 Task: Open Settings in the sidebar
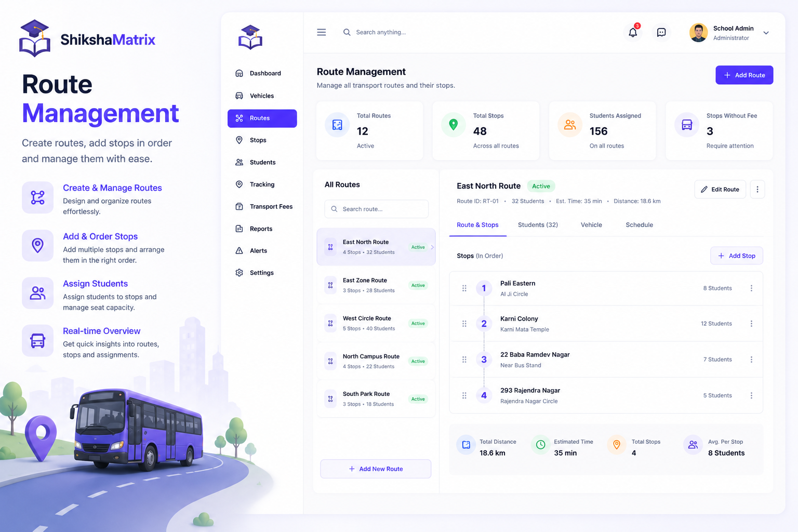click(x=262, y=273)
